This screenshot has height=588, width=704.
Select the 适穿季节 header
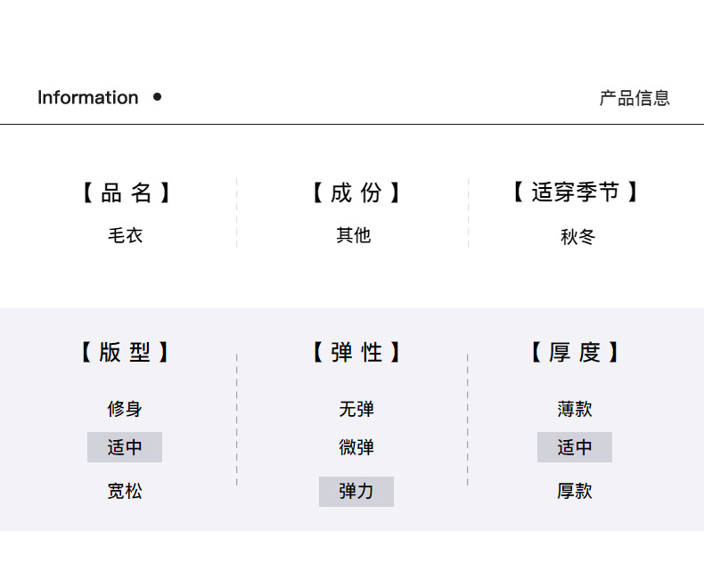coord(576,192)
